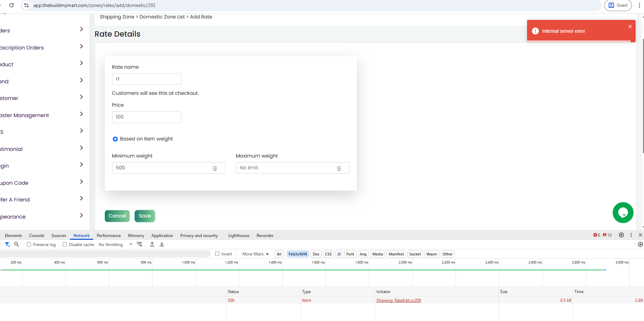Reload the page with the refresh icon
The height and width of the screenshot is (321, 644).
pos(11,5)
